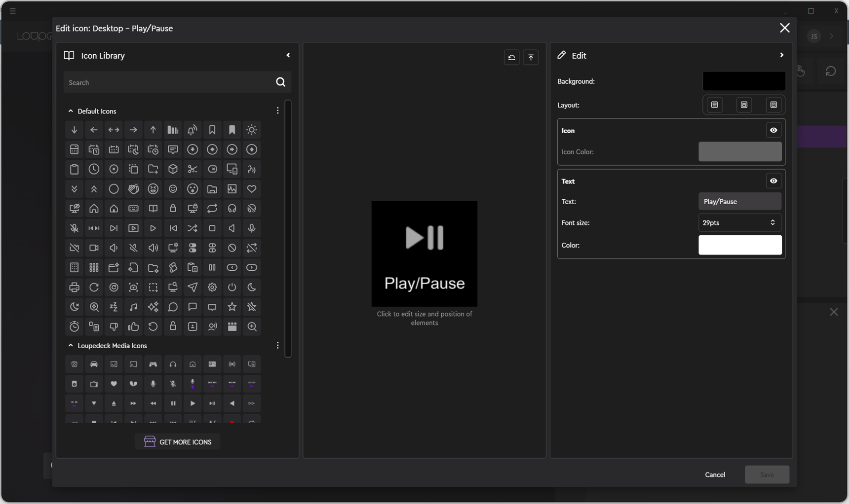Choose the muted microphone icon in Loupedeck Media Icons

click(x=173, y=384)
